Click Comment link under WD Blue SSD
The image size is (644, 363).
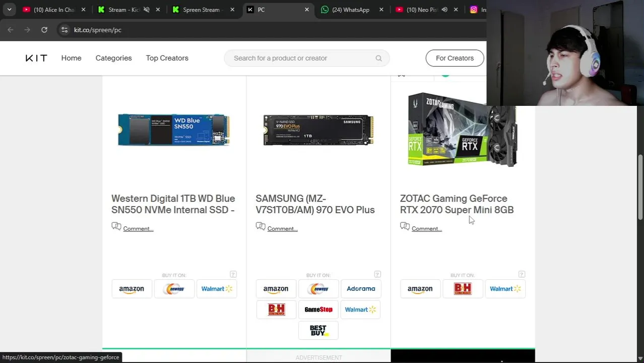(138, 229)
